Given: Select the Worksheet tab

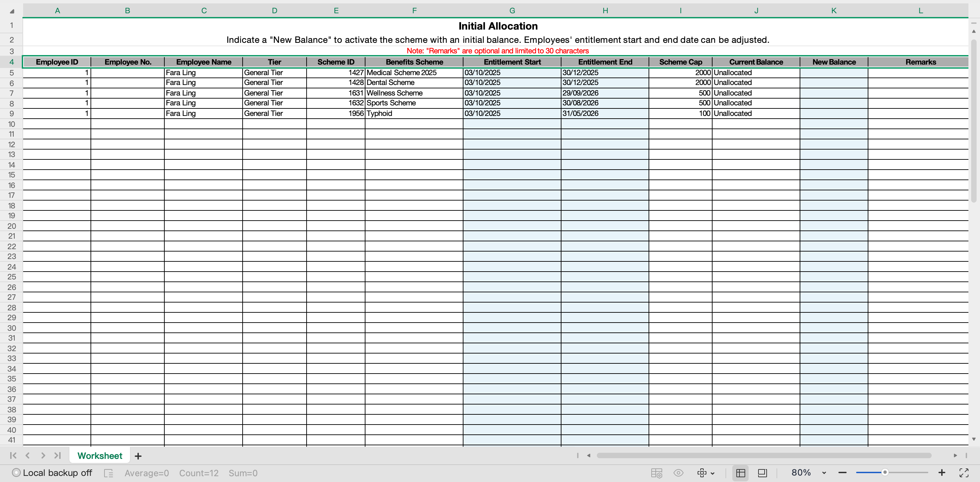Looking at the screenshot, I should [x=100, y=456].
